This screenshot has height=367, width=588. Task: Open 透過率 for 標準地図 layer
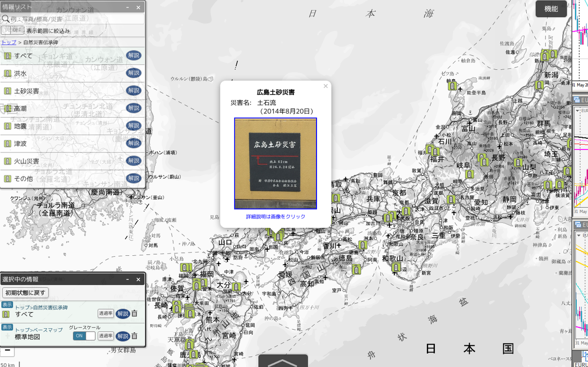pos(106,336)
